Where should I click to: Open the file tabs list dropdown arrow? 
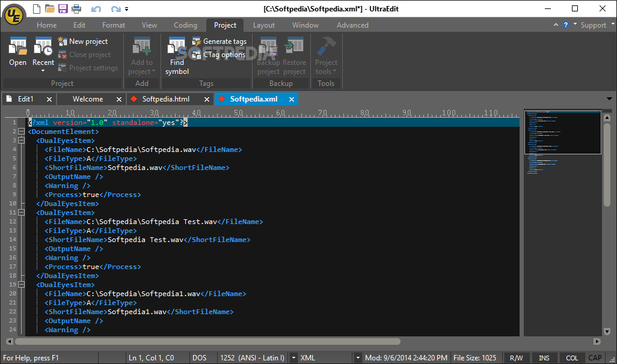click(609, 99)
